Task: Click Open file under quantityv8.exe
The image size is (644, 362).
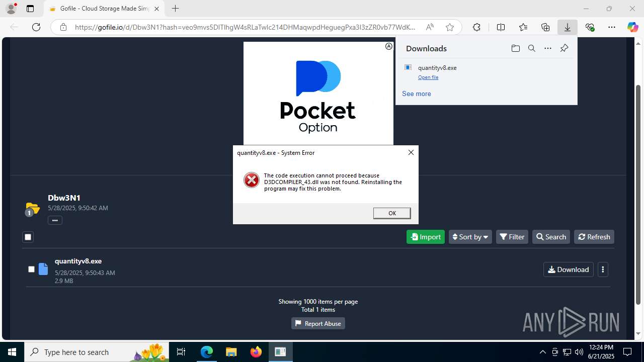Action: [x=428, y=77]
